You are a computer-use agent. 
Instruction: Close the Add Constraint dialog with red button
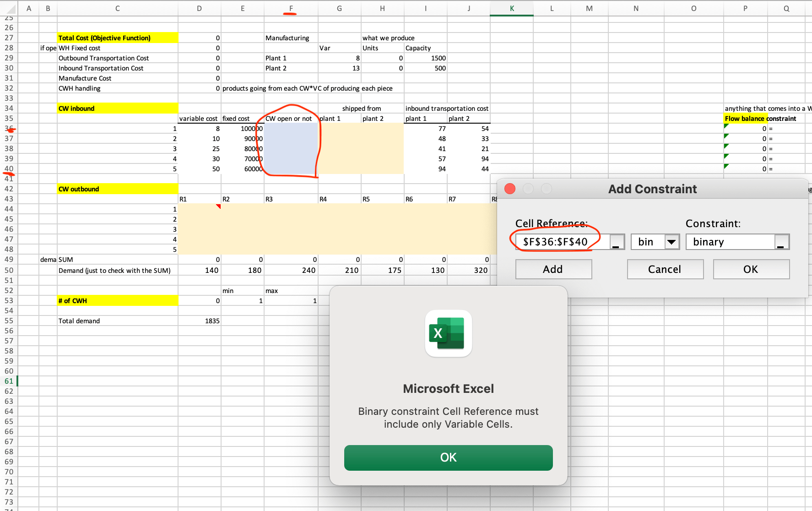coord(510,189)
